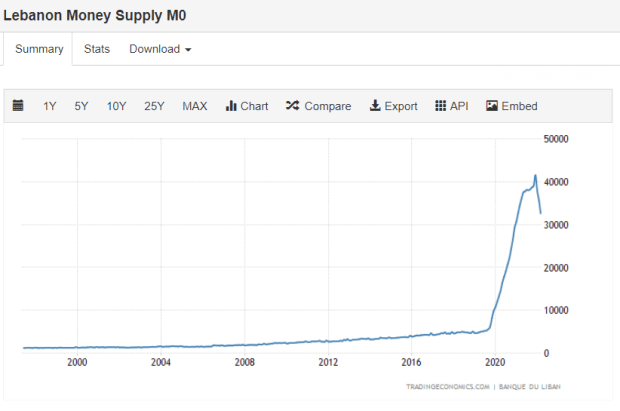Expand the Download dropdown menu
The width and height of the screenshot is (620, 411).
(160, 49)
